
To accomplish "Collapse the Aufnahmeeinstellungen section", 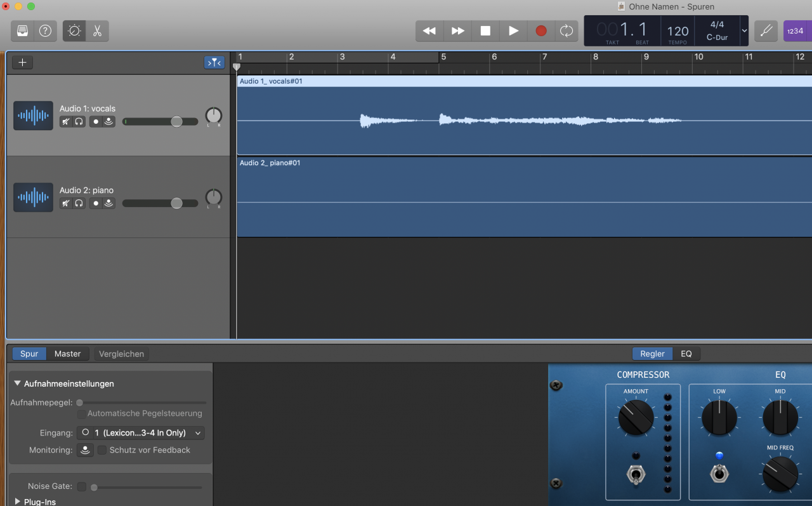I will 17,383.
